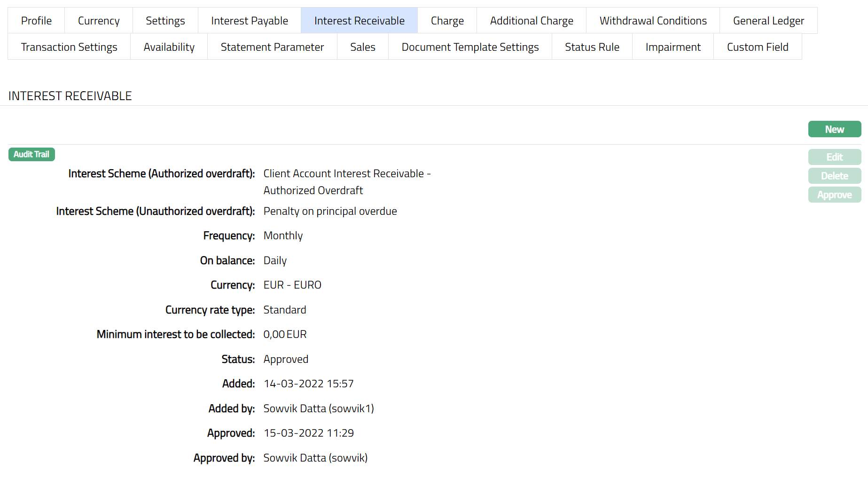
Task: View the Status Rule tab
Action: 592,47
